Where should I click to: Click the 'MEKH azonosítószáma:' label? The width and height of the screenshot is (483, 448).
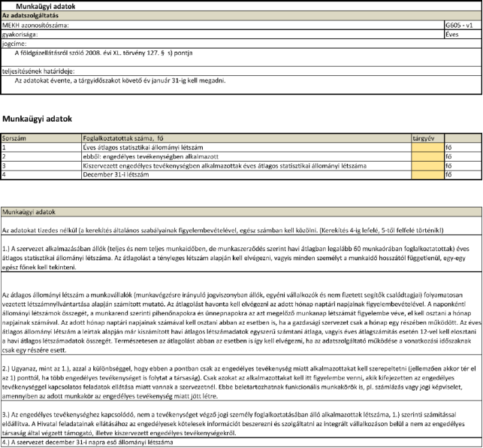[x=35, y=26]
